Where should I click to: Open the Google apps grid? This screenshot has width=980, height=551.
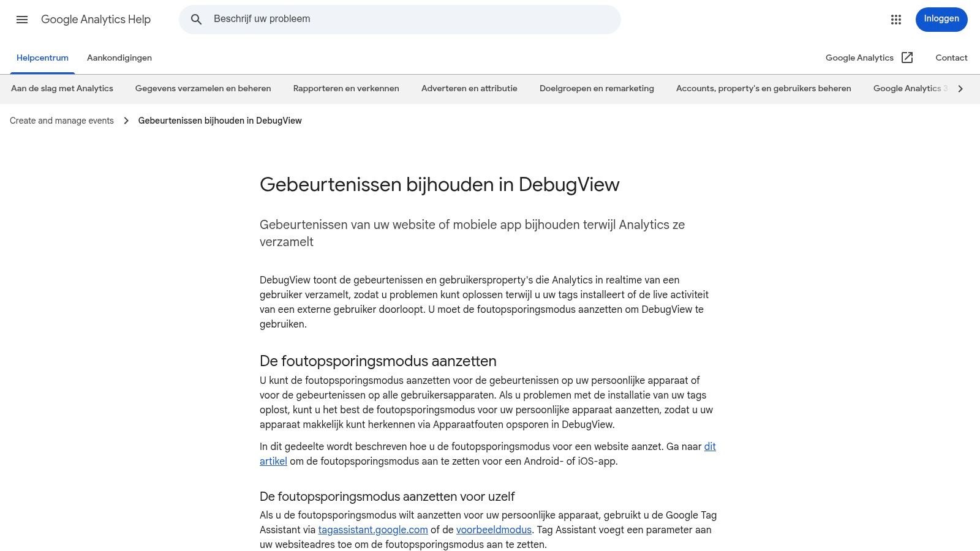point(896,20)
